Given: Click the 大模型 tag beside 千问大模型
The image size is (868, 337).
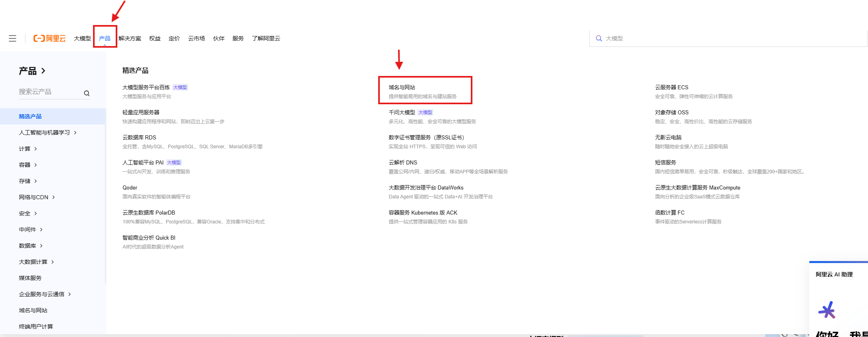Looking at the screenshot, I should click(x=425, y=112).
